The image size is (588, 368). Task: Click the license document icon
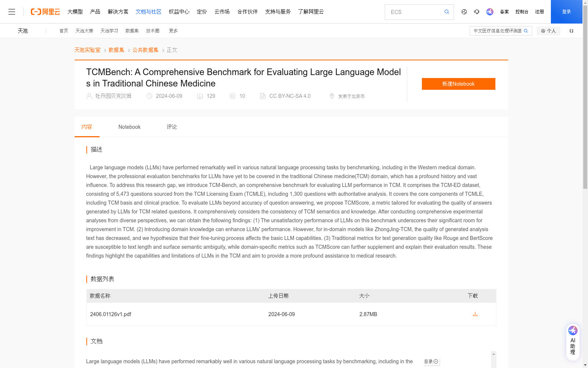pos(262,96)
